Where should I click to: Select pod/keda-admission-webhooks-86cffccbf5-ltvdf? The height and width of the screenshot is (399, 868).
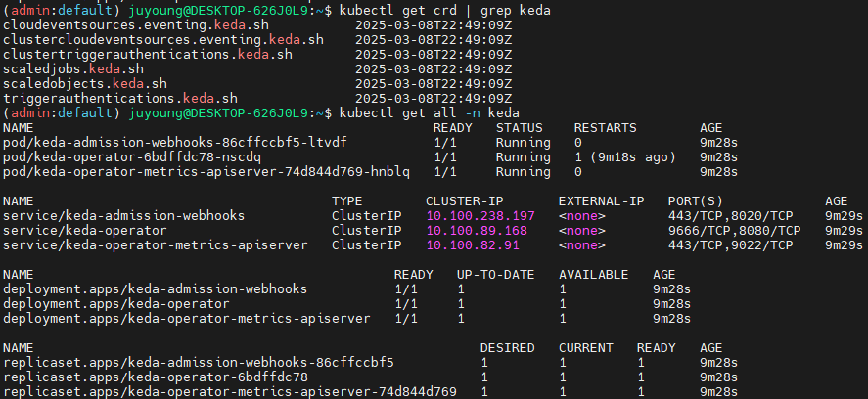tap(175, 142)
